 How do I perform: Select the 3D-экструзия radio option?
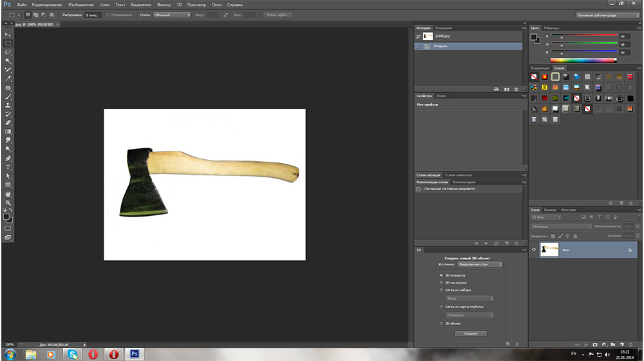click(x=441, y=282)
